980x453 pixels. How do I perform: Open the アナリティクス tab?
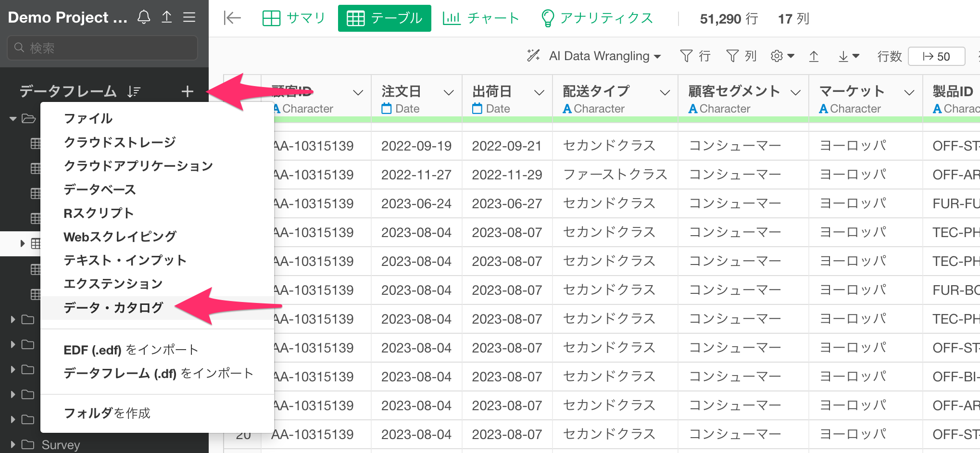click(597, 18)
